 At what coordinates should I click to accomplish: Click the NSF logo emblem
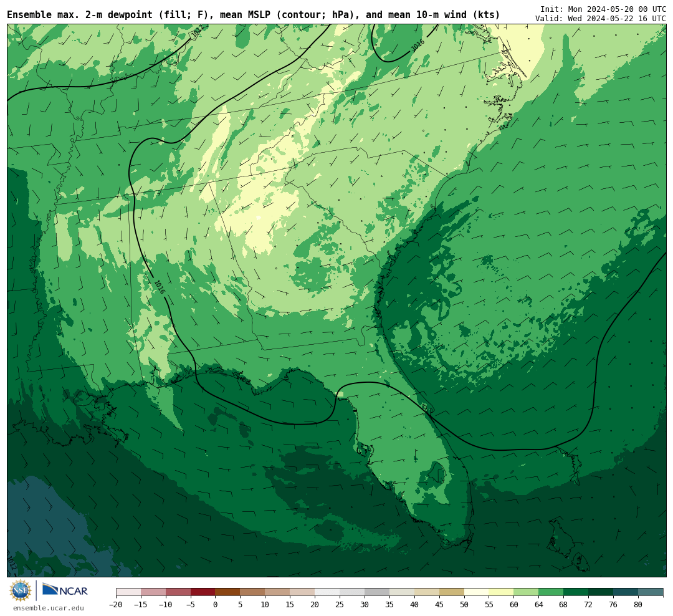21,590
